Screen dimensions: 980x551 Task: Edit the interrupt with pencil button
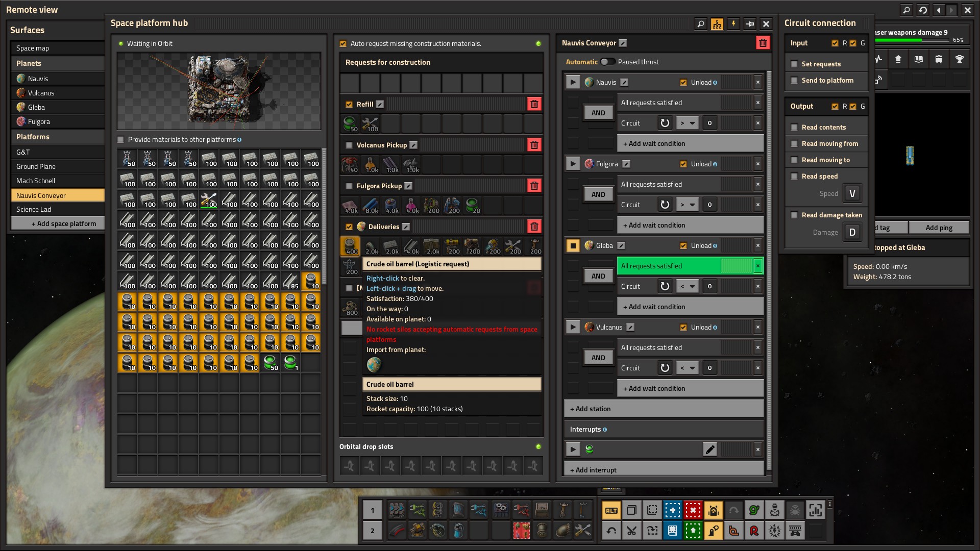709,449
